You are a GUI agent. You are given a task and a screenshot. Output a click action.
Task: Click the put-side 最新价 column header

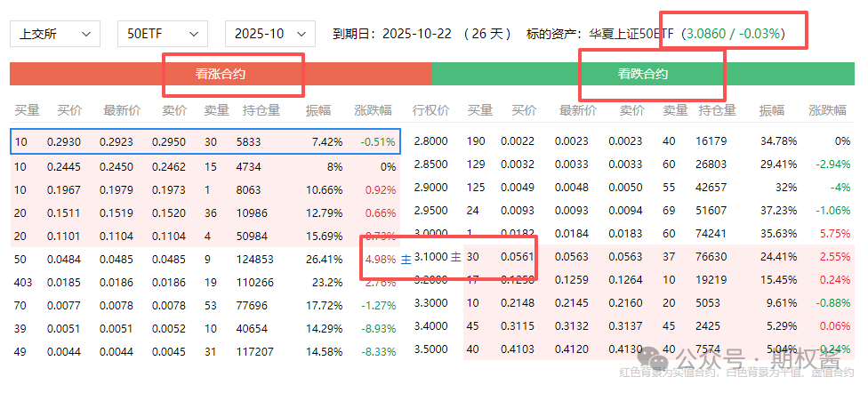pyautogui.click(x=577, y=111)
